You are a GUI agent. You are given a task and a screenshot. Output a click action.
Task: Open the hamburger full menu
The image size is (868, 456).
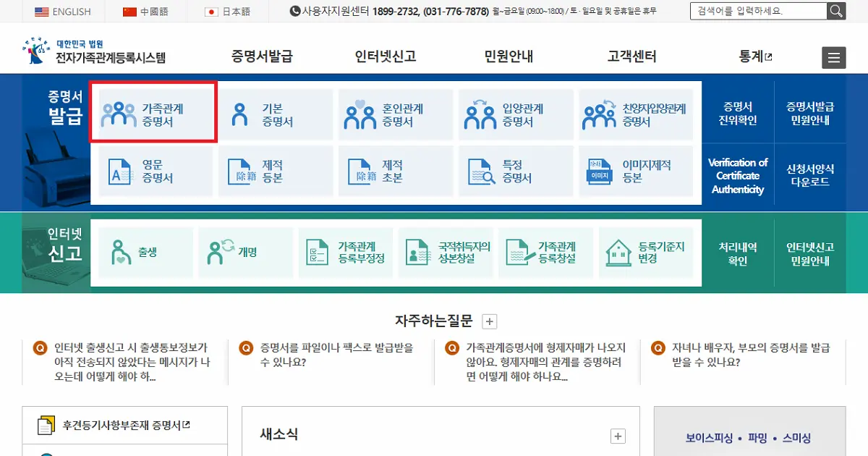[834, 58]
